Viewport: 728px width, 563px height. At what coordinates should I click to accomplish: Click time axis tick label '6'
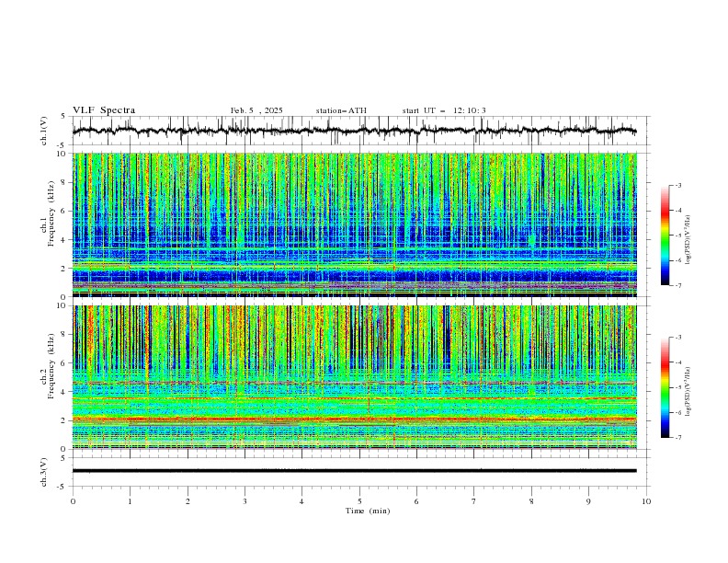click(416, 501)
